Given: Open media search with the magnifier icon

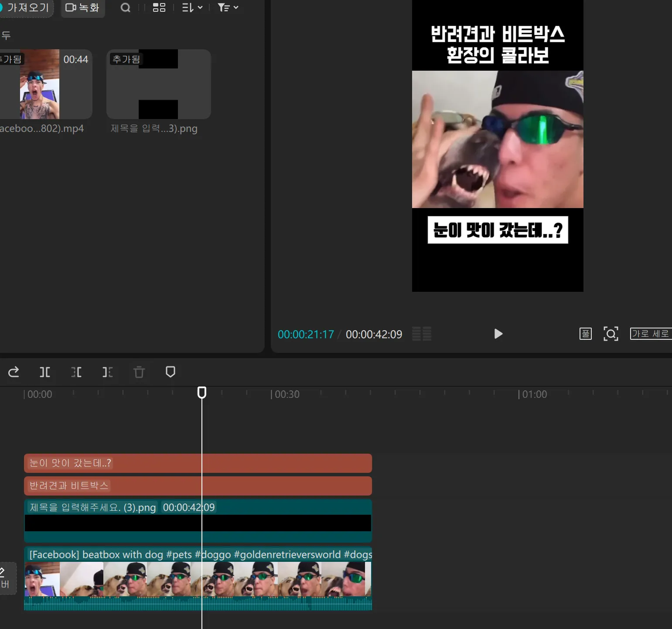Looking at the screenshot, I should click(126, 8).
